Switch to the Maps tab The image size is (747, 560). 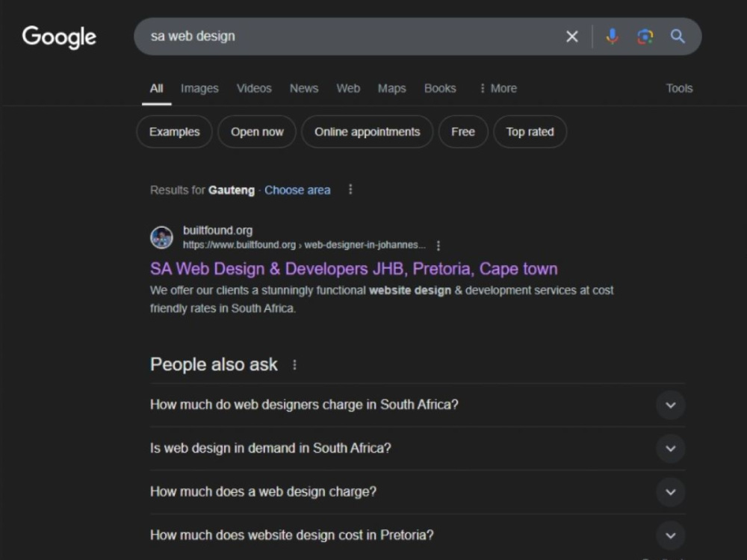391,89
